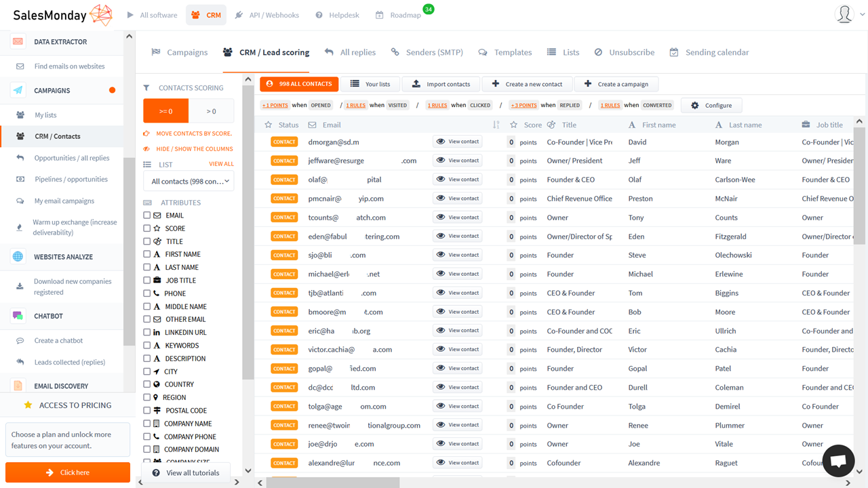Screen dimensions: 868x488
Task: Click the attributes panel scroll down arrow
Action: coord(248,471)
